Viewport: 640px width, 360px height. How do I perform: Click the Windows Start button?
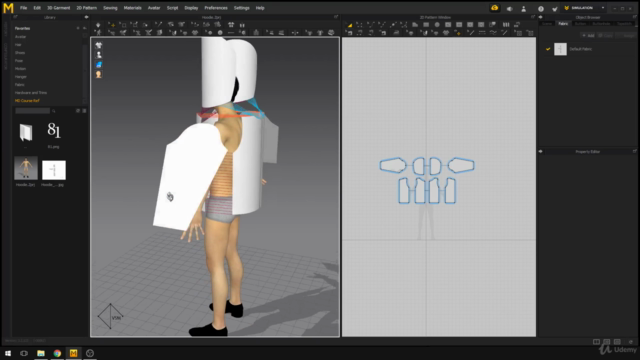coord(8,353)
